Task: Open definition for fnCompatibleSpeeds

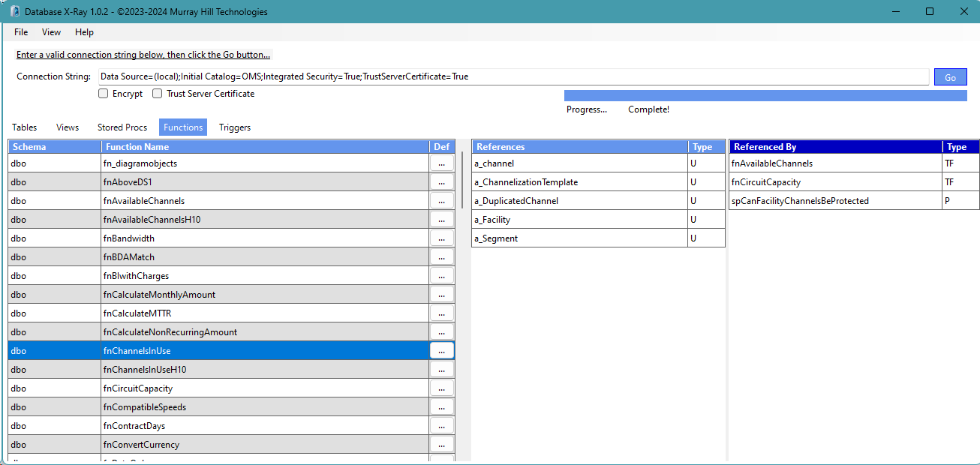Action: coord(442,406)
